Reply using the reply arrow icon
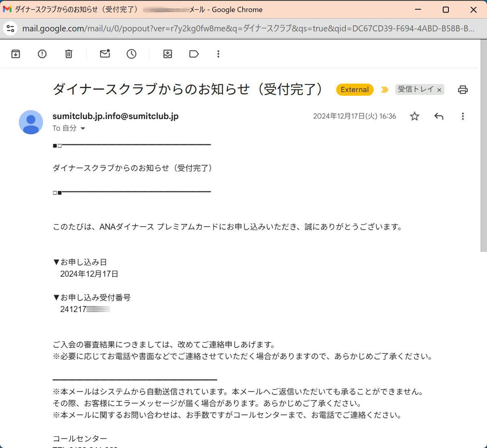This screenshot has width=487, height=448. tap(439, 116)
